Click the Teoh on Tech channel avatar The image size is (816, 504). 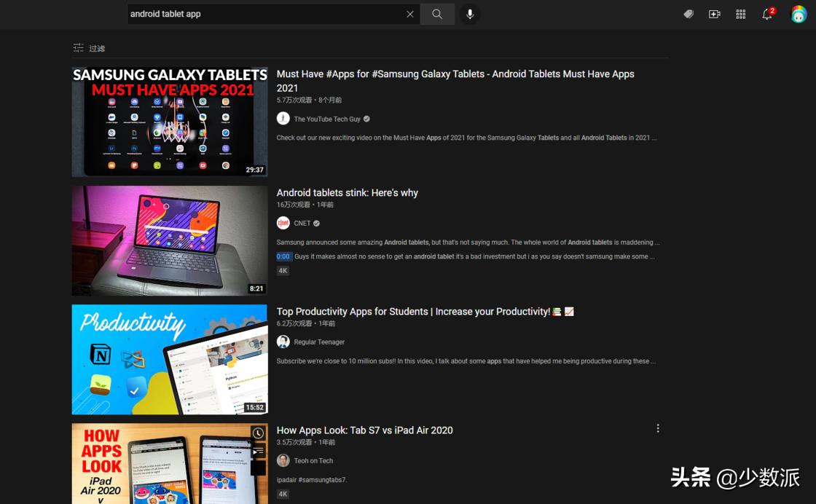pyautogui.click(x=283, y=460)
